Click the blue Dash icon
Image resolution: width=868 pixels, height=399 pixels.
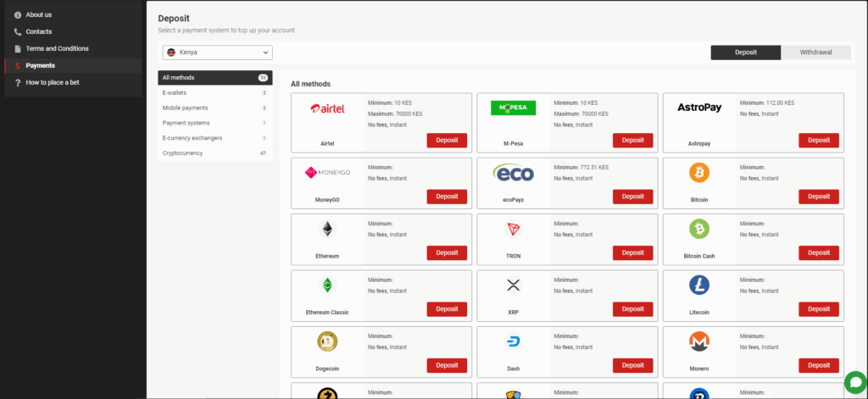[x=513, y=342]
